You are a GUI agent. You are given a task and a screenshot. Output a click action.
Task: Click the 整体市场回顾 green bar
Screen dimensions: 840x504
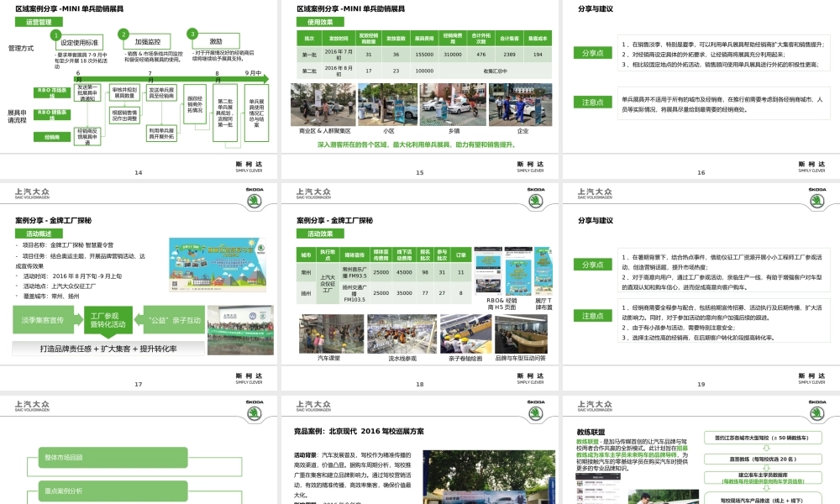(x=113, y=458)
